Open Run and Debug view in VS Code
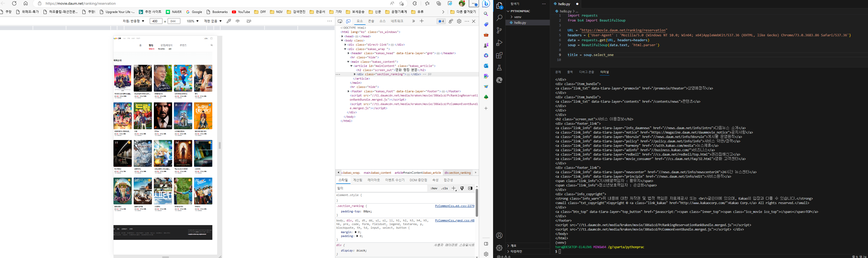 point(499,43)
